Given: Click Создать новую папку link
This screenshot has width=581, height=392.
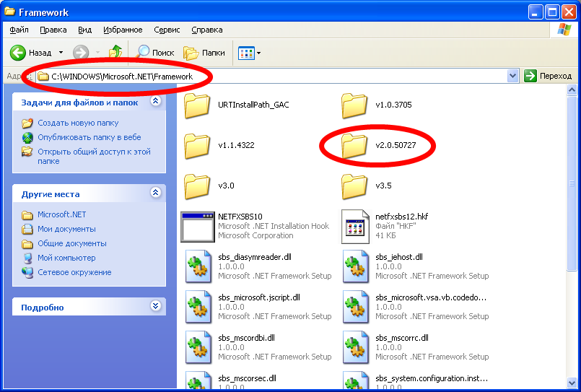Looking at the screenshot, I should [78, 123].
